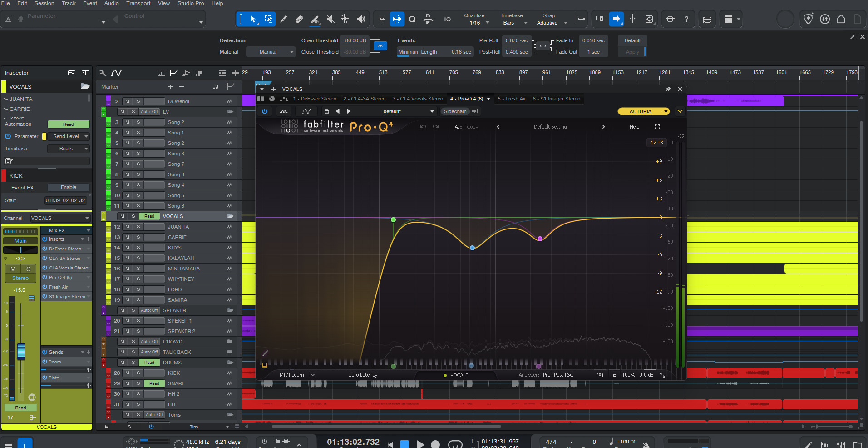This screenshot has width=868, height=448.
Task: Solo the SNARE track
Action: 138,383
